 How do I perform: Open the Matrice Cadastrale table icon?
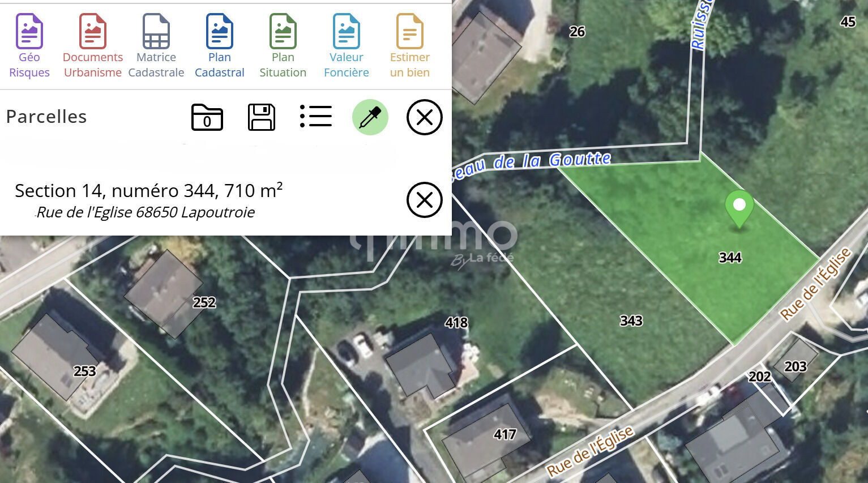pos(156,32)
